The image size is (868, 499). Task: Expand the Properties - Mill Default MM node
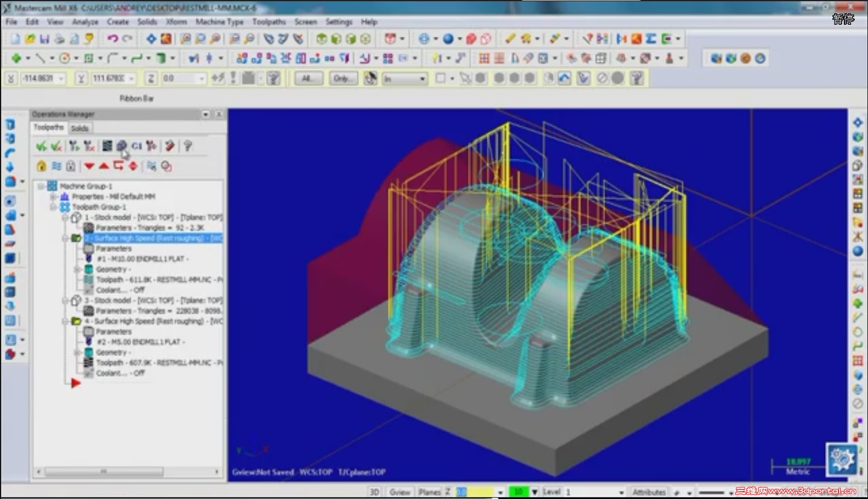[x=53, y=197]
